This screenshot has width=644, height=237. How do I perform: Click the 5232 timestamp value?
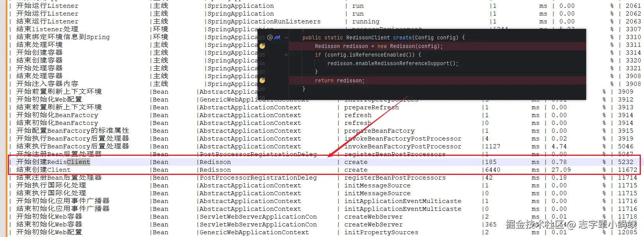pos(626,162)
